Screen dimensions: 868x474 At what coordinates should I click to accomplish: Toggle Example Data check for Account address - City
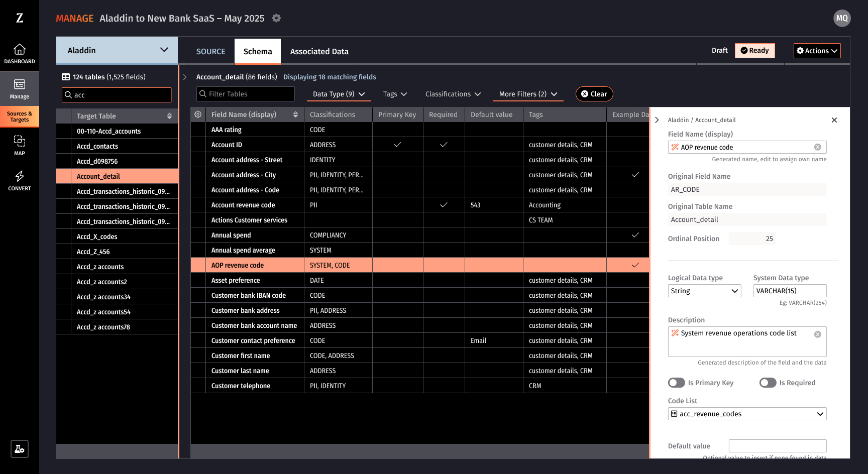635,175
